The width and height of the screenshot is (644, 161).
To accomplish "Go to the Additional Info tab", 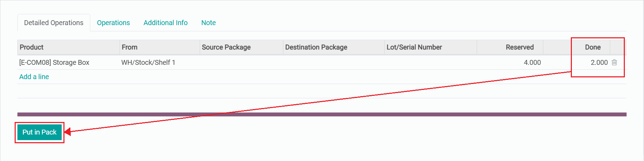I will (x=166, y=23).
